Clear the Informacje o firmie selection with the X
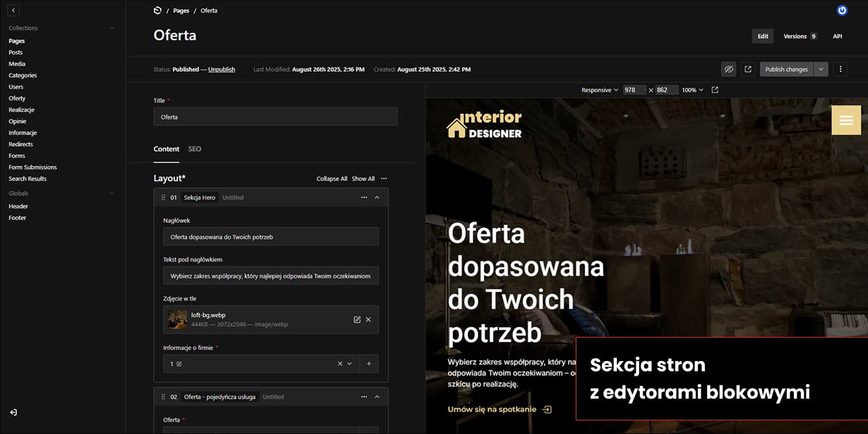 point(340,363)
